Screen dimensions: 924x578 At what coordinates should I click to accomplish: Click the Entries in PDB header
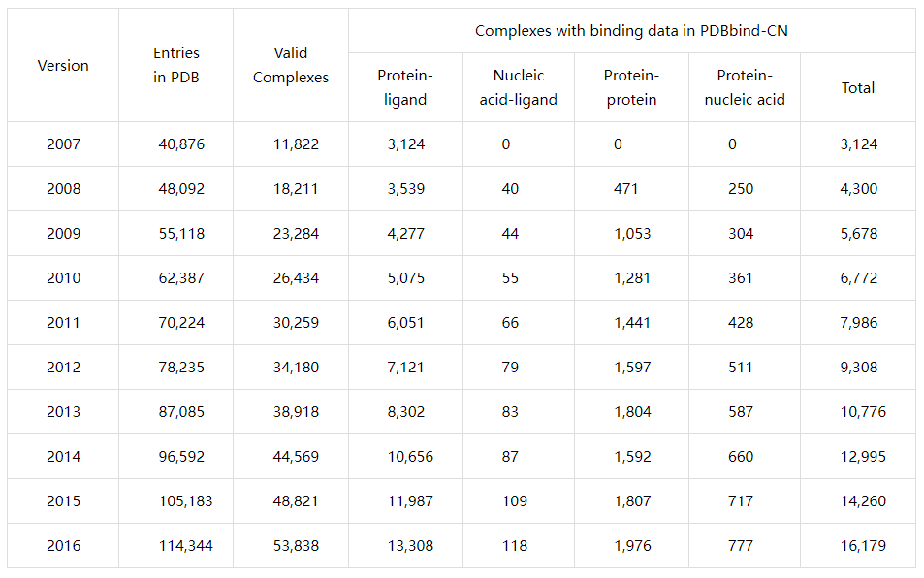(x=176, y=66)
